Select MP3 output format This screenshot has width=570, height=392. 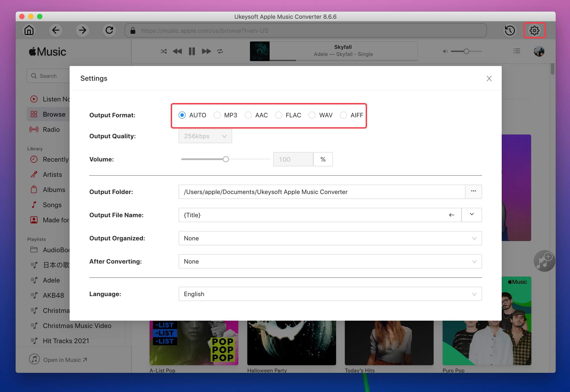click(x=217, y=115)
